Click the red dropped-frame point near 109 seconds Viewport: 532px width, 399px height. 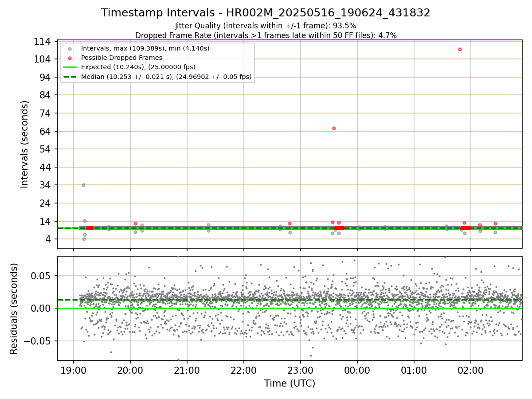(x=460, y=49)
